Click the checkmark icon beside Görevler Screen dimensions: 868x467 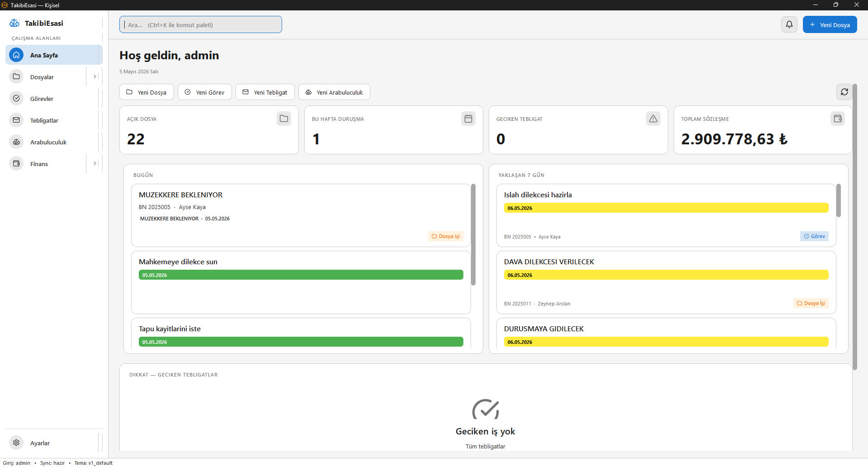click(16, 99)
